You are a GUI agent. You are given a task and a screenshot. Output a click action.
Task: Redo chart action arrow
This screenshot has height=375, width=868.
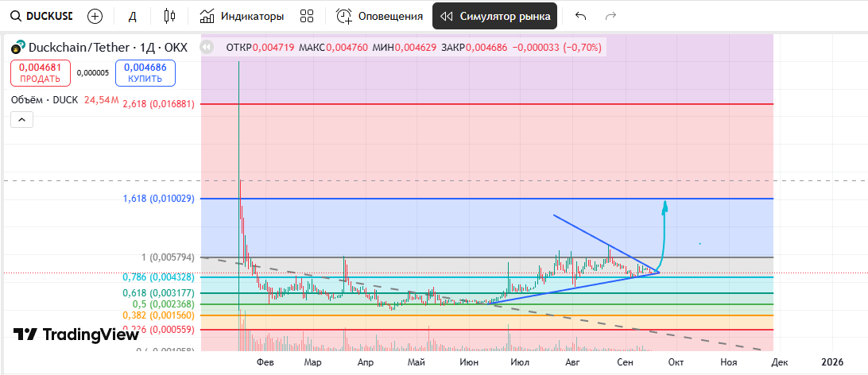pyautogui.click(x=610, y=16)
